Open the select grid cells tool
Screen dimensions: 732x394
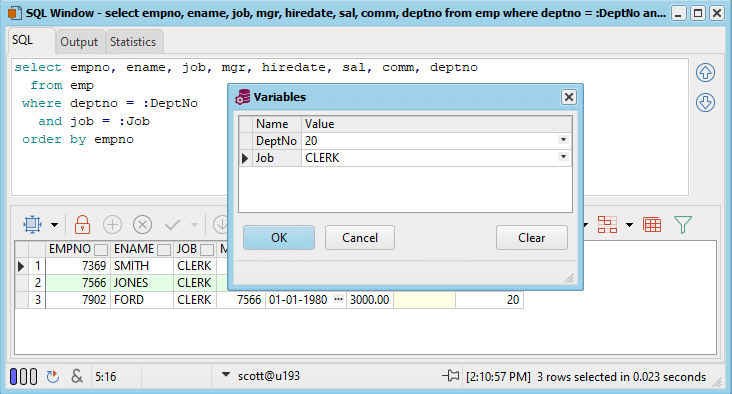coord(32,225)
